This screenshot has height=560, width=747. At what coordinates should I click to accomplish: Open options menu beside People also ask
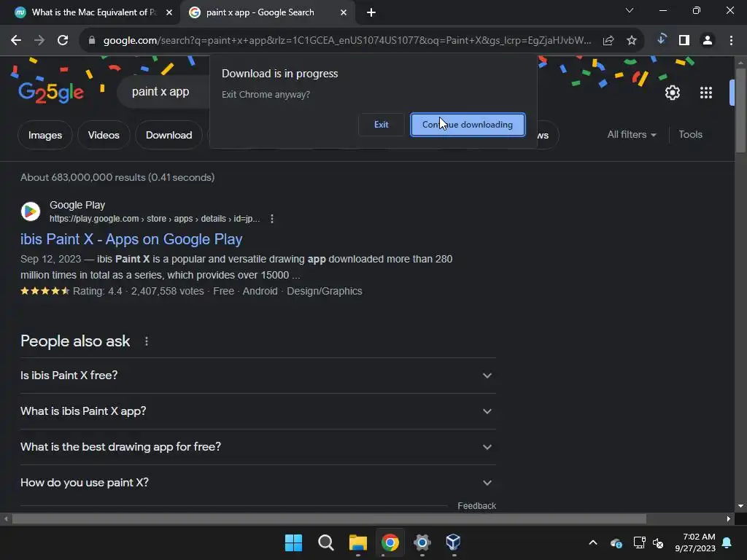click(146, 341)
